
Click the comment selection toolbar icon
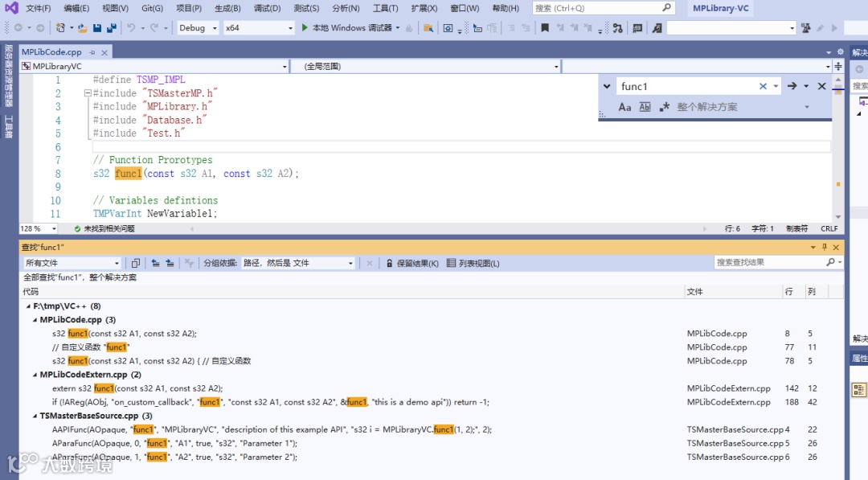point(637,28)
